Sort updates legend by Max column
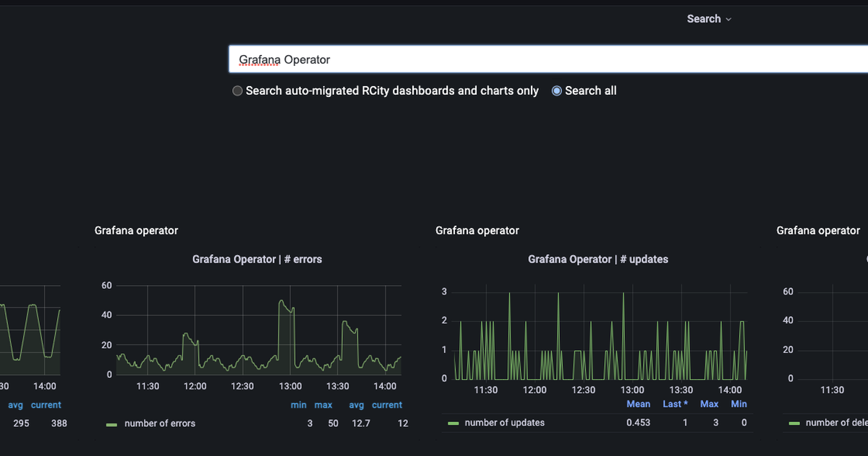The width and height of the screenshot is (868, 456). (x=710, y=404)
